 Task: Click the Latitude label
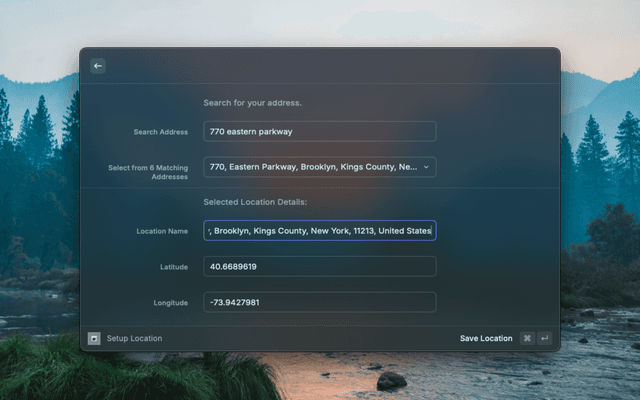click(173, 266)
